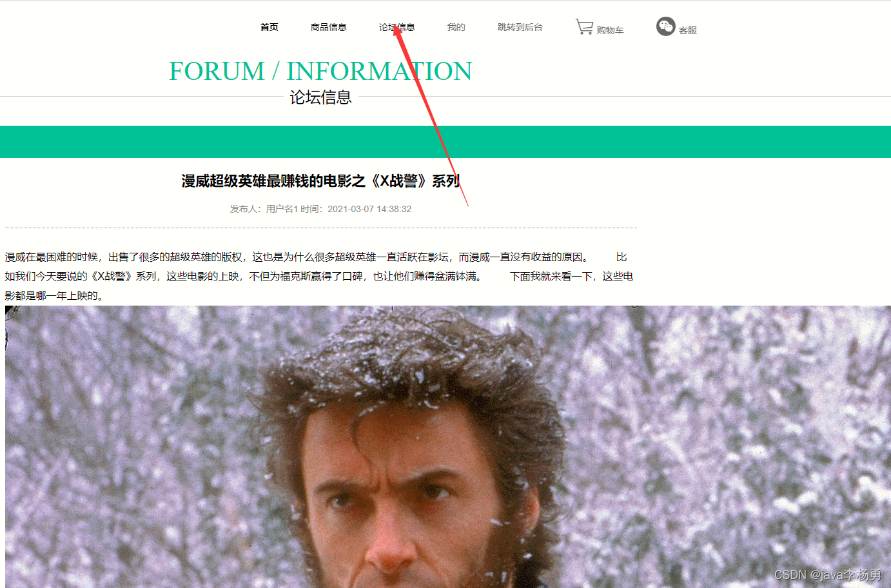
Task: Click the 客服 text label
Action: pyautogui.click(x=688, y=30)
